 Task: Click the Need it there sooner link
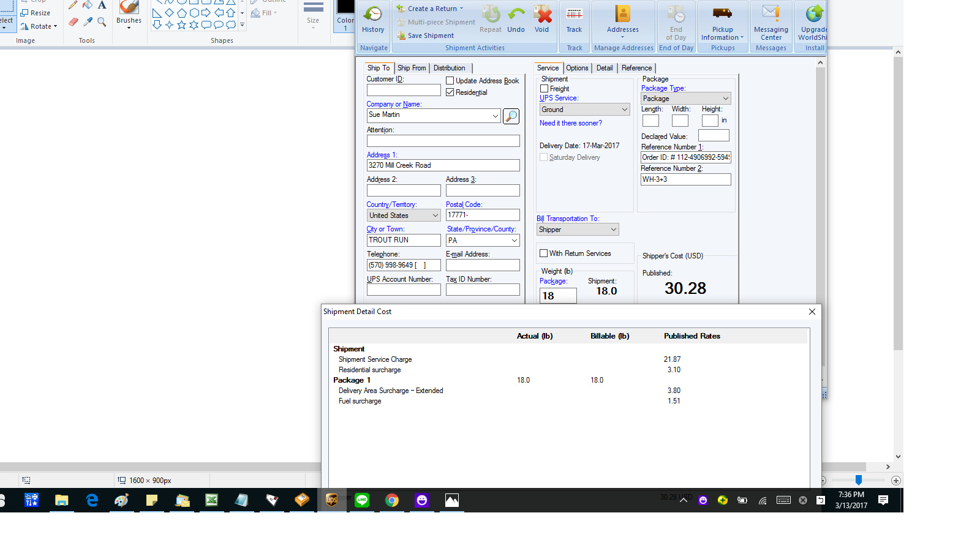[571, 123]
